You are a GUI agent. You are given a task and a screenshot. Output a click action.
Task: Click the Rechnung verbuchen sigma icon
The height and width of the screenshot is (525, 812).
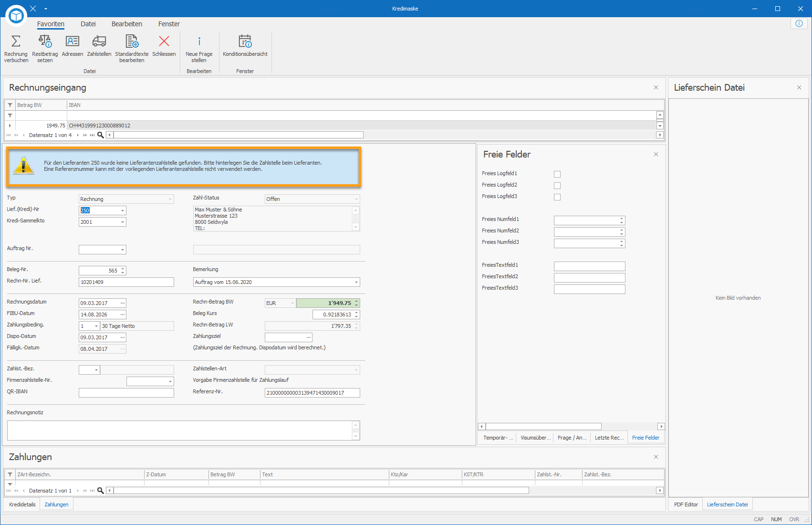click(16, 41)
